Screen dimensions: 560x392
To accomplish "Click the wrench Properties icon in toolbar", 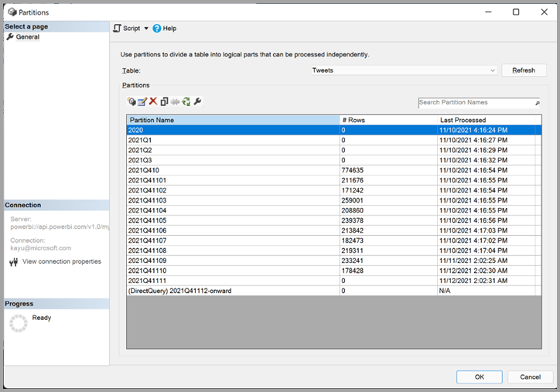I will point(197,101).
